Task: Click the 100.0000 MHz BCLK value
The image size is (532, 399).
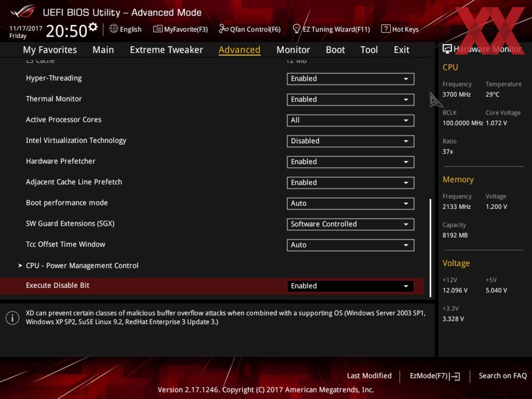Action: point(463,123)
